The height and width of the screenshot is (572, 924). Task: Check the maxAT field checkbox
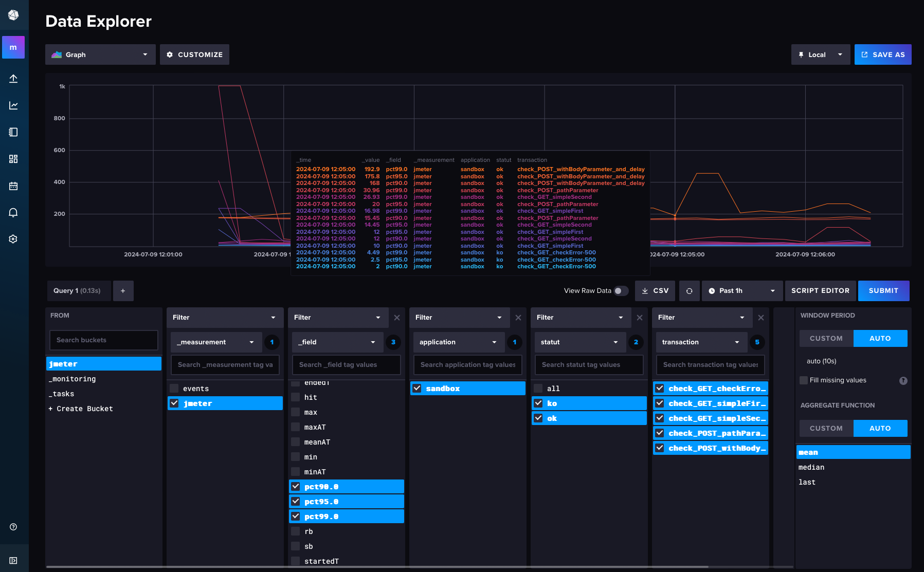pyautogui.click(x=296, y=427)
